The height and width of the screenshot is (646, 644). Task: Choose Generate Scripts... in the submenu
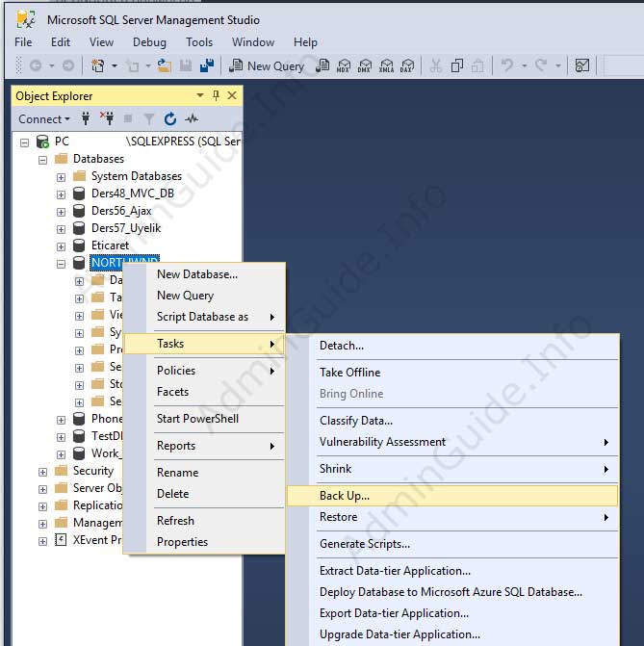point(452,544)
